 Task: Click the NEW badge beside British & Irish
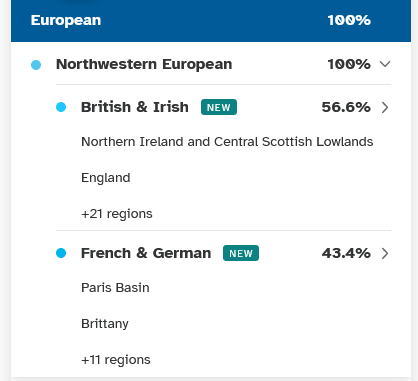click(x=219, y=107)
